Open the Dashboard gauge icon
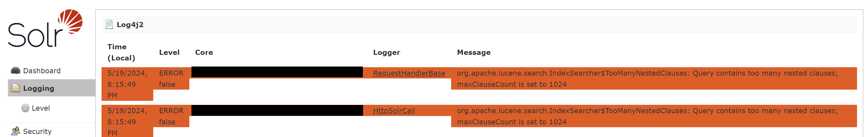This screenshot has height=137, width=868. tap(16, 70)
